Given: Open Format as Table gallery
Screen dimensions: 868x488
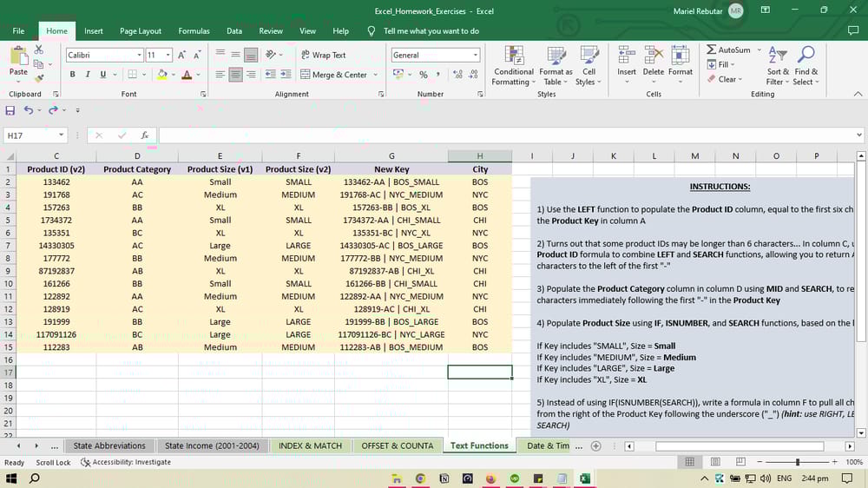Looking at the screenshot, I should (556, 66).
